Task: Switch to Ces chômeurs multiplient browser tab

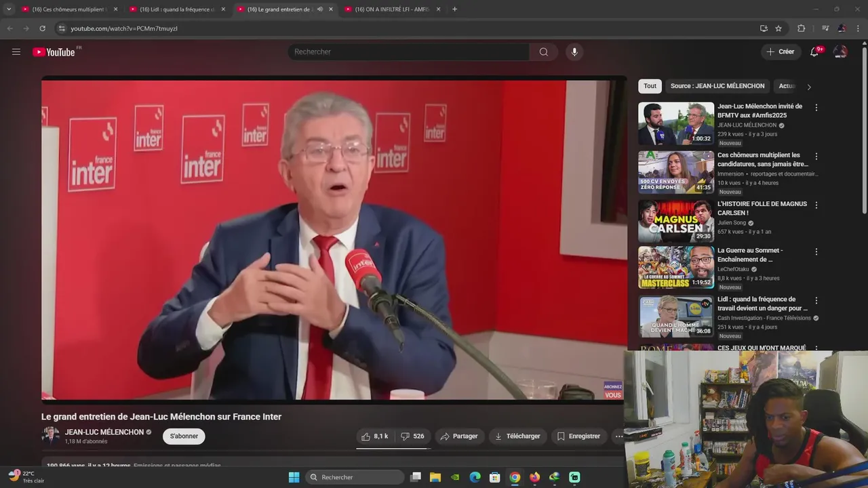Action: (x=70, y=9)
